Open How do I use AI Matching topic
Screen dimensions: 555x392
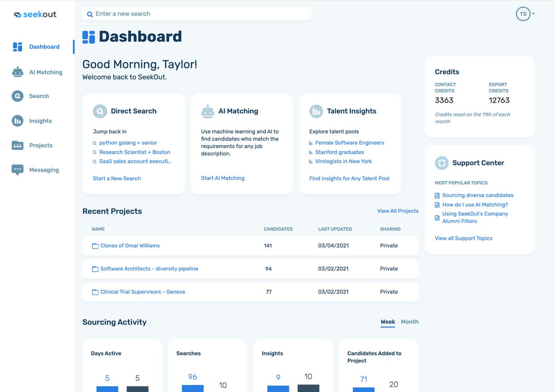click(475, 205)
